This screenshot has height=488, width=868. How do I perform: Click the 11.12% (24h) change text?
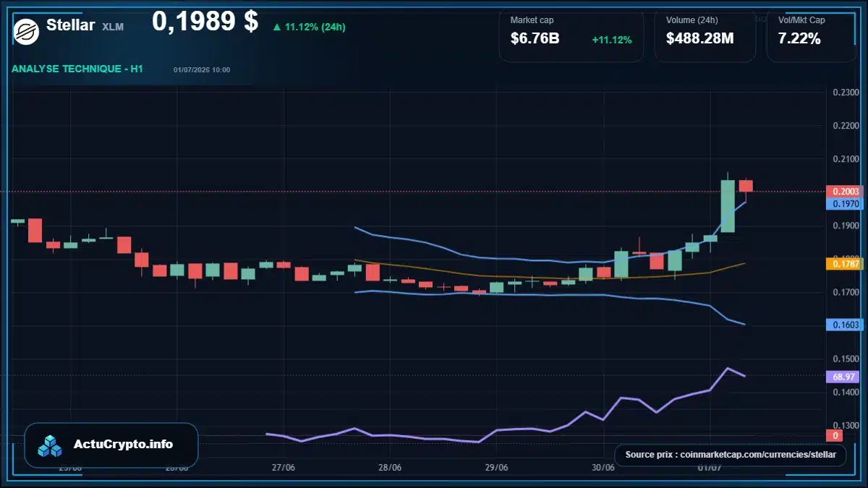[315, 27]
